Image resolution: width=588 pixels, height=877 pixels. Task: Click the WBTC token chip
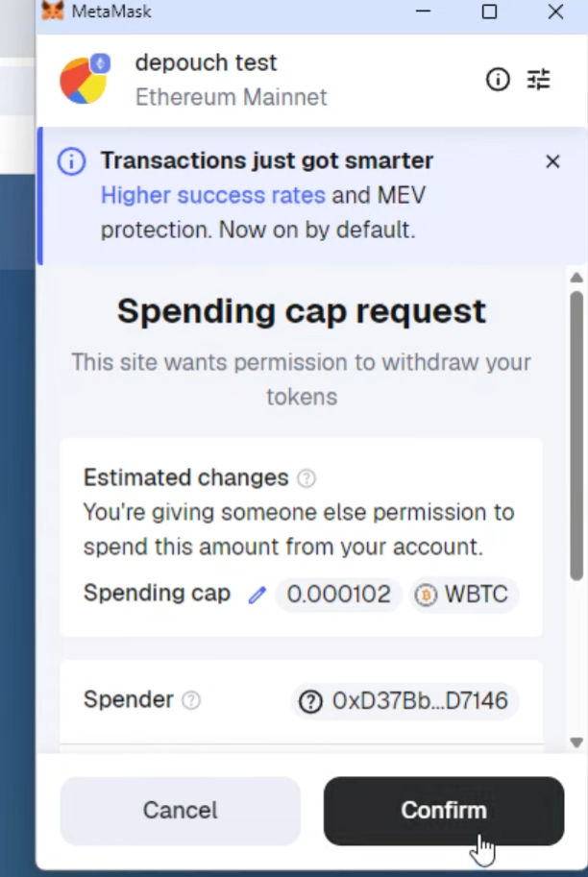coord(461,595)
